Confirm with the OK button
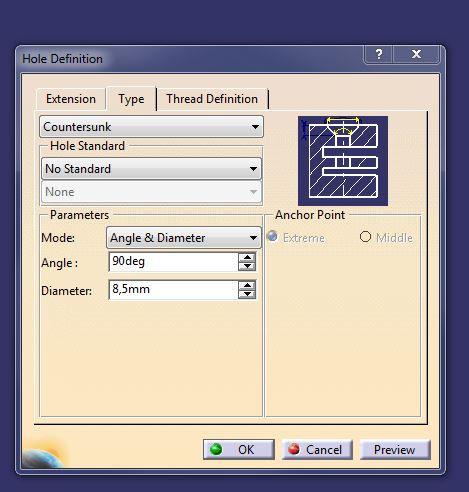This screenshot has height=492, width=469. tap(239, 449)
